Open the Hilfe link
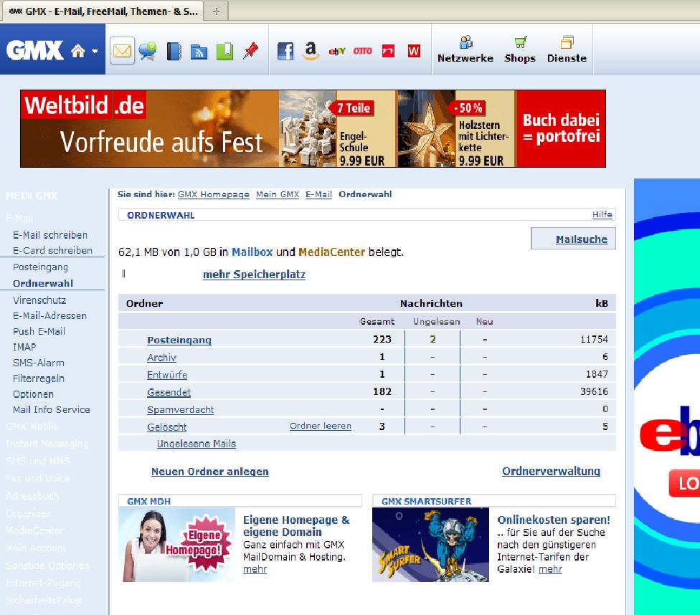Viewport: 700px width, 615px height. (x=602, y=214)
